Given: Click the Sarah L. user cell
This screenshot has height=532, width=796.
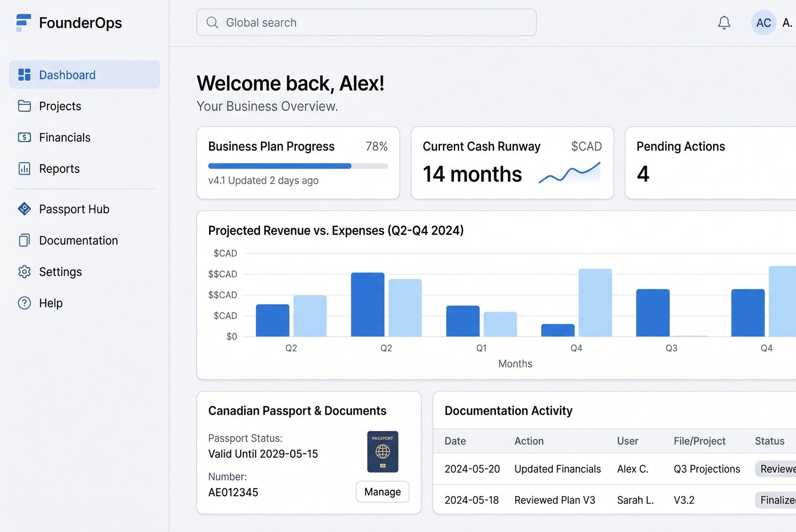Looking at the screenshot, I should (635, 500).
